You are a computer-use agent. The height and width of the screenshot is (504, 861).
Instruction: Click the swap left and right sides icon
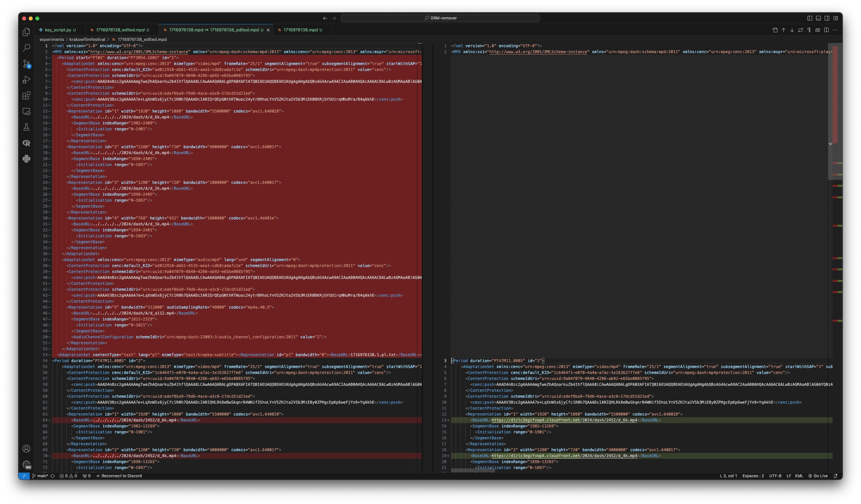coord(801,30)
